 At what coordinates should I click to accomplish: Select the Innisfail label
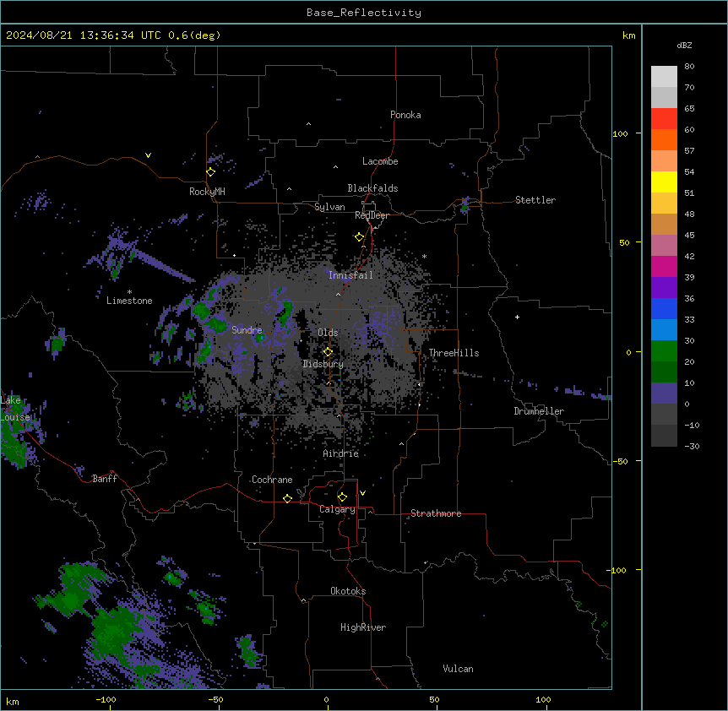click(x=350, y=275)
